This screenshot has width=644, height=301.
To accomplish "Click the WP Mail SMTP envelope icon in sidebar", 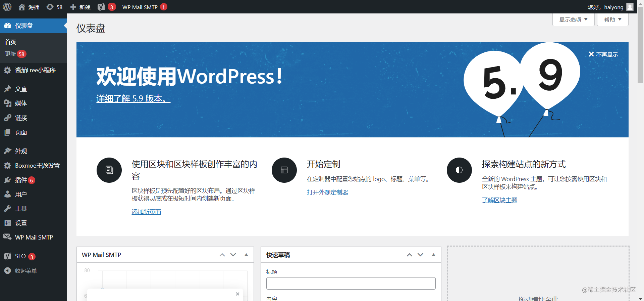I will (x=7, y=237).
